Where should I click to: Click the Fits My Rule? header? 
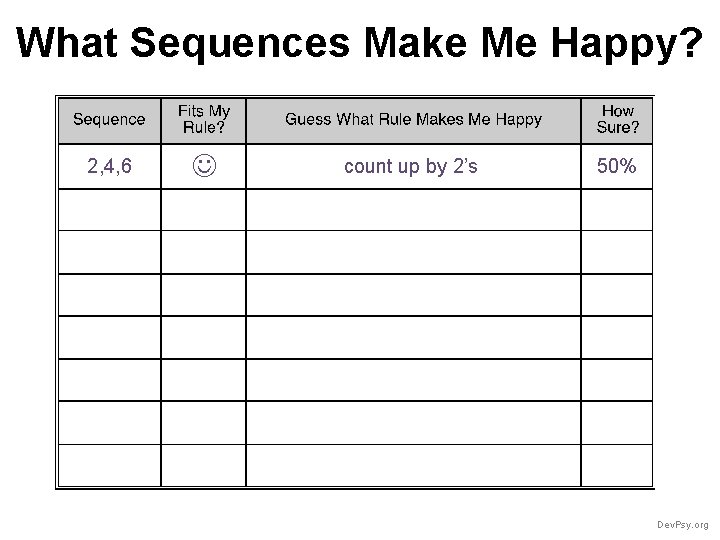pyautogui.click(x=203, y=120)
